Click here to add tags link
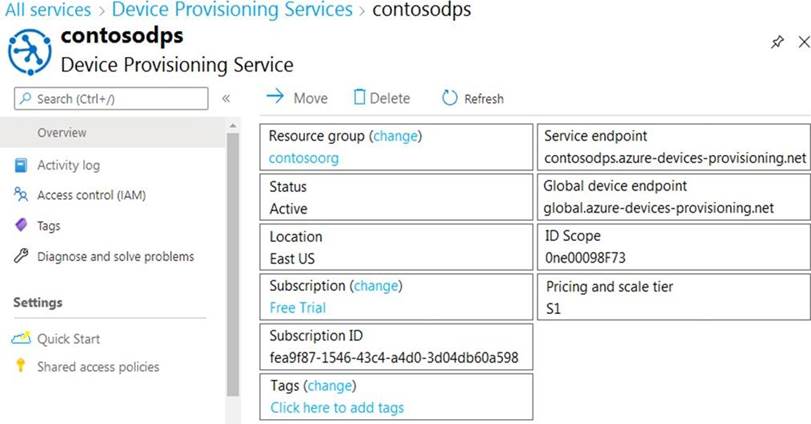 click(x=337, y=408)
